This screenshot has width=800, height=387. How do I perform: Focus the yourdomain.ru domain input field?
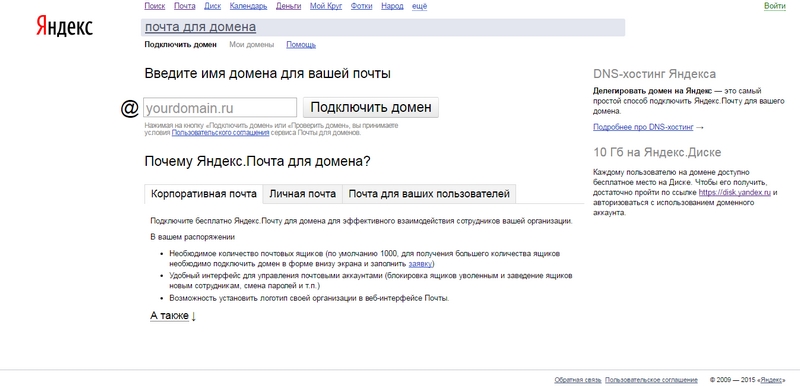[x=220, y=108]
